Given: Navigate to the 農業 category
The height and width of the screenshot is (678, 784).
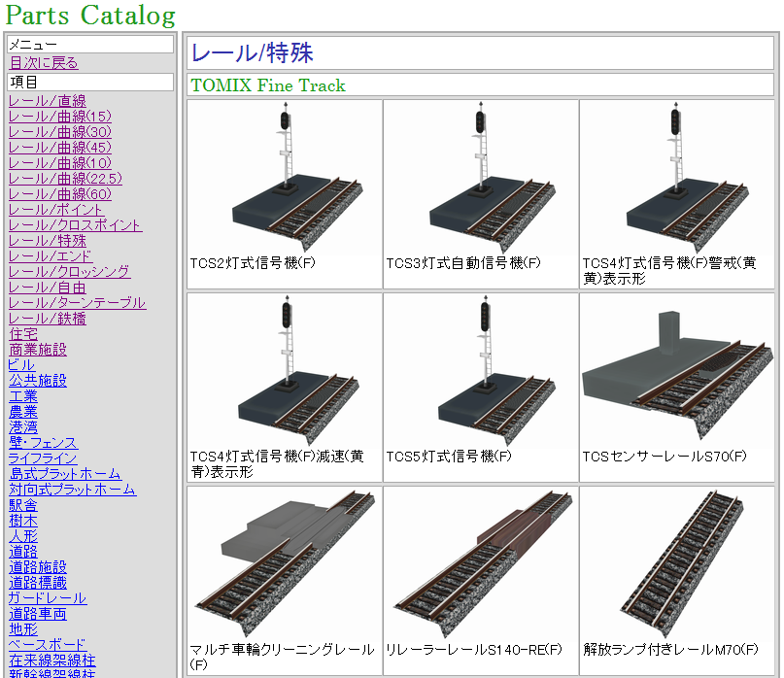Looking at the screenshot, I should click(23, 412).
